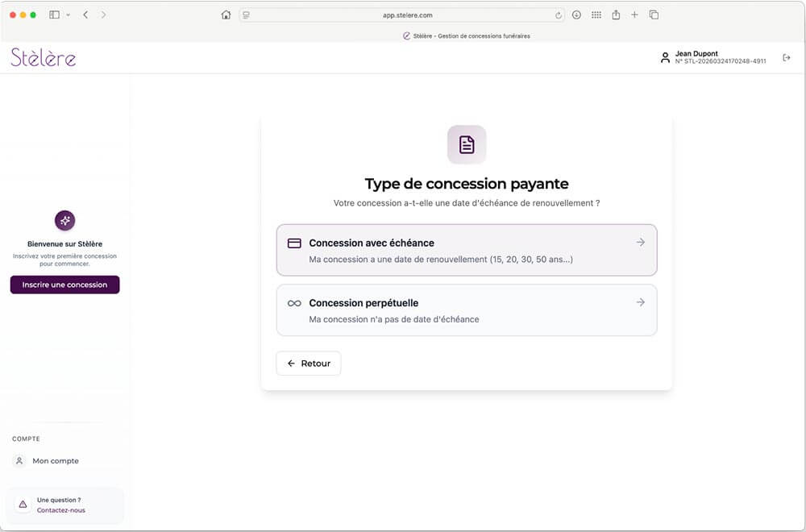This screenshot has width=806, height=532.
Task: Expand the sidebar dropdown chevron in Safari
Action: tap(68, 15)
